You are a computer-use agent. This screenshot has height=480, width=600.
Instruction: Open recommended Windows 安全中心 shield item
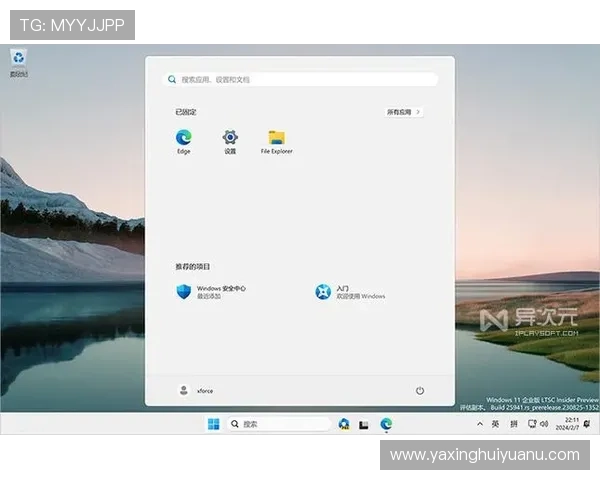tap(211, 292)
